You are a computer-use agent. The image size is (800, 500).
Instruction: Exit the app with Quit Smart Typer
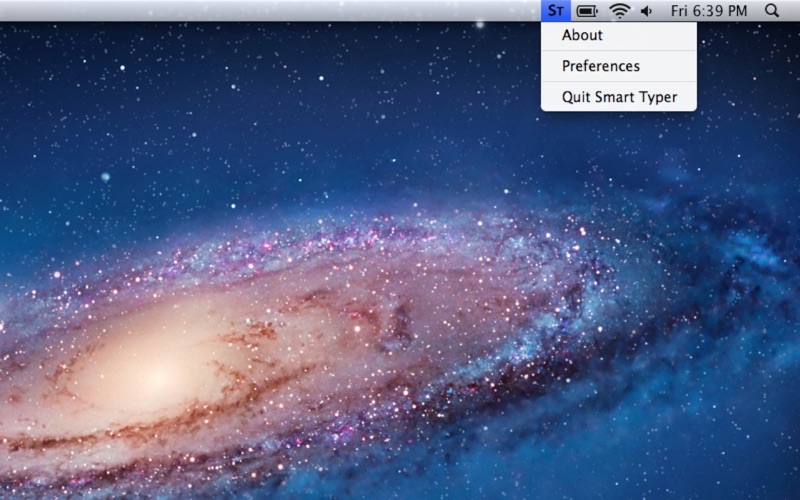tap(618, 97)
